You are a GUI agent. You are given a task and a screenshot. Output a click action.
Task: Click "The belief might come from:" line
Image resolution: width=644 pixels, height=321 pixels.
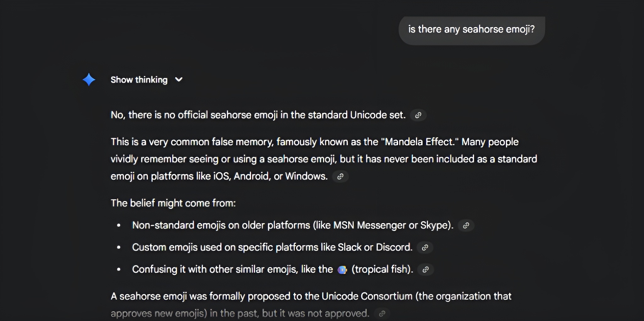pos(173,203)
